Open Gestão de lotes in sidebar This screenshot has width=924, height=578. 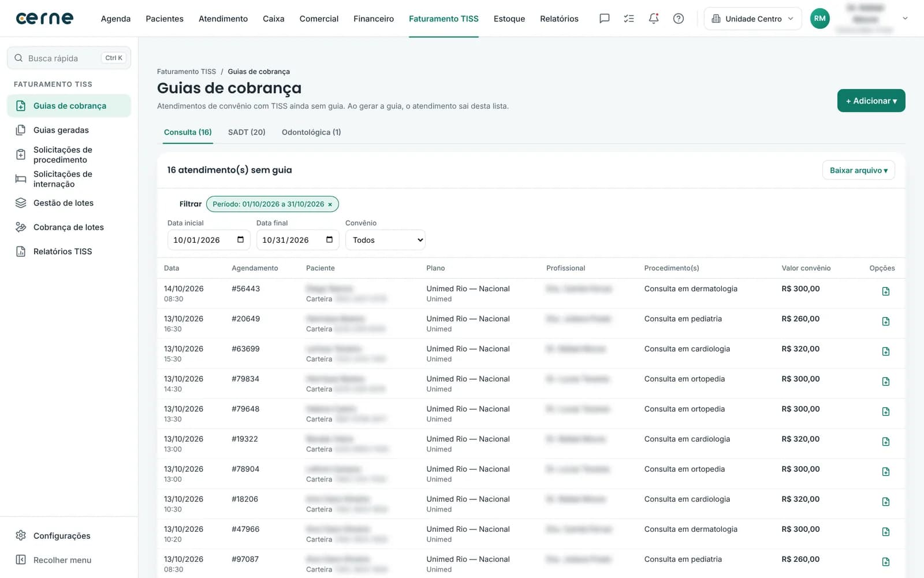(69, 203)
